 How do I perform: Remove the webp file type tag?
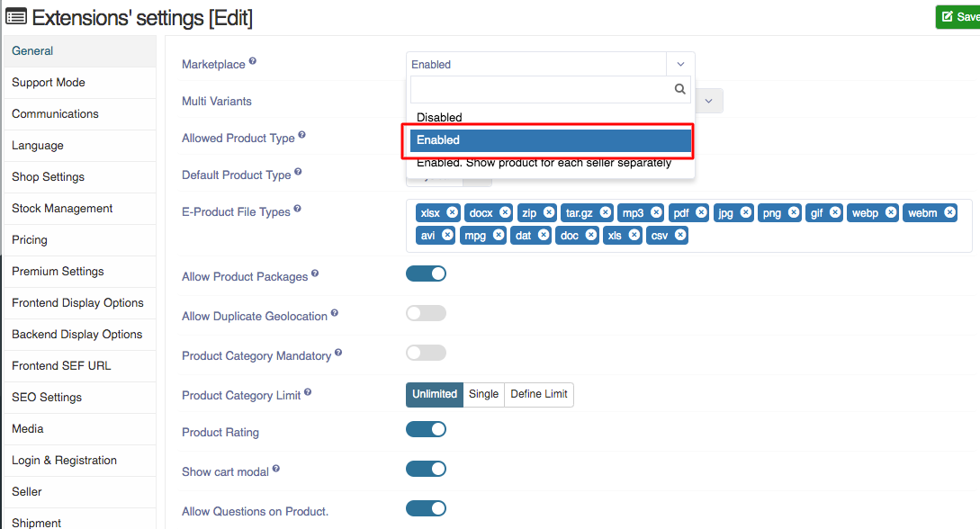[x=891, y=212]
